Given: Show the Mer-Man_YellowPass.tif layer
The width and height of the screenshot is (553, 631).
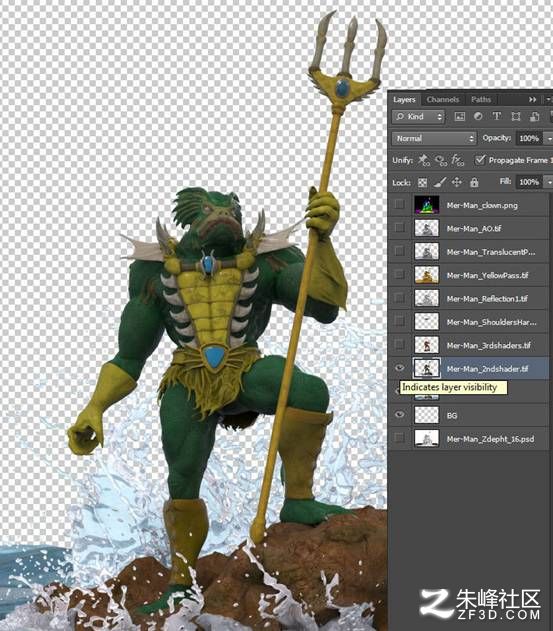Looking at the screenshot, I should (x=399, y=274).
